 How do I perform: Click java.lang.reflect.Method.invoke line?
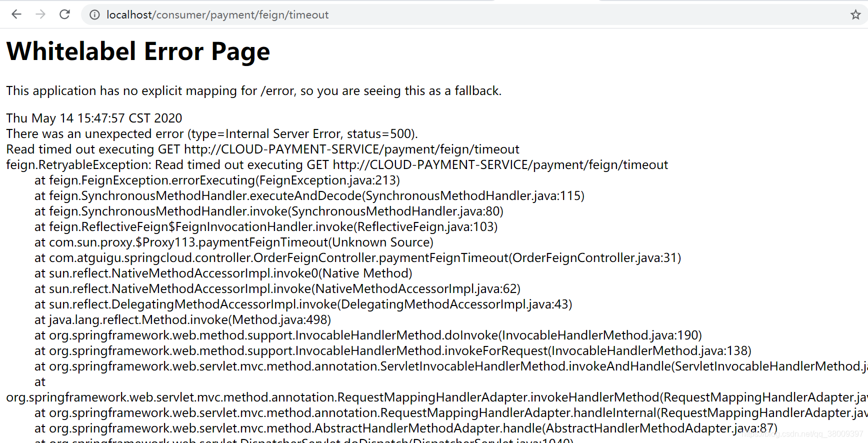click(x=183, y=319)
